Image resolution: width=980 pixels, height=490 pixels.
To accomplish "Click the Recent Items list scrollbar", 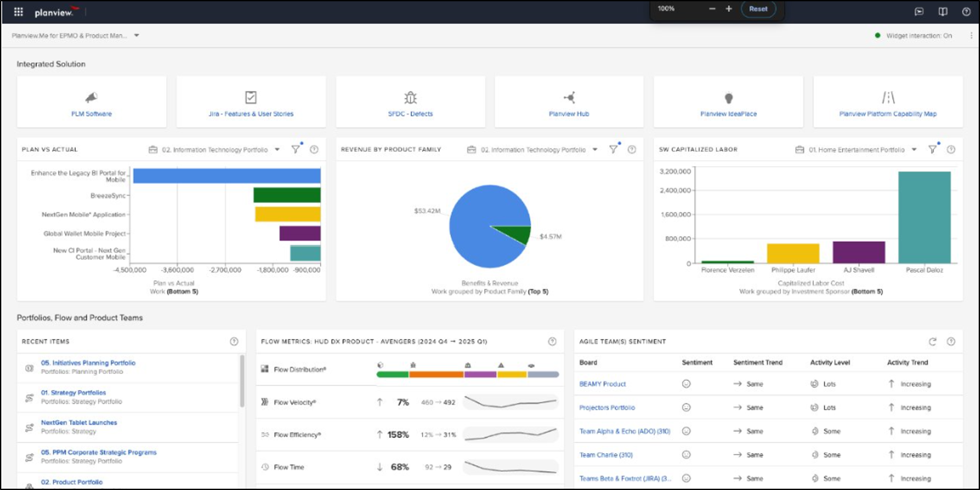I will 242,381.
